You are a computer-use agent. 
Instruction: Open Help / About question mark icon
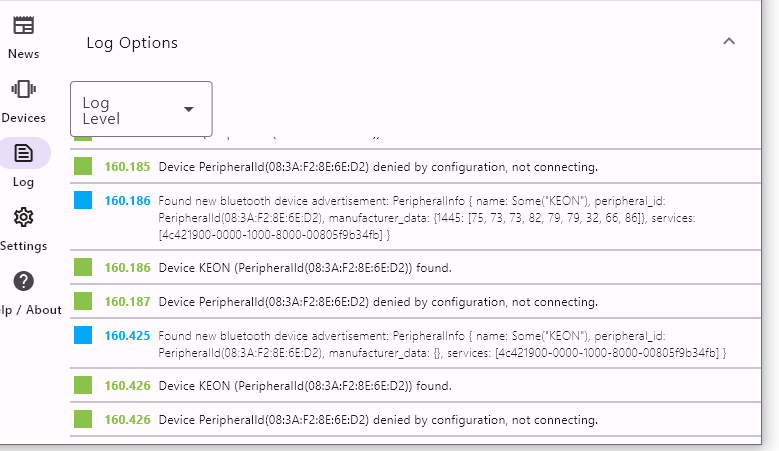[23, 281]
